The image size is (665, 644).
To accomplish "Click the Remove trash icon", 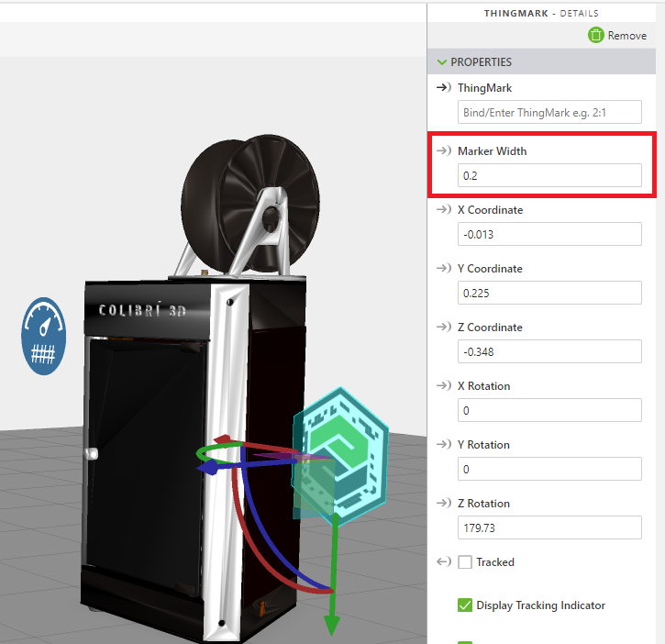I will click(595, 35).
